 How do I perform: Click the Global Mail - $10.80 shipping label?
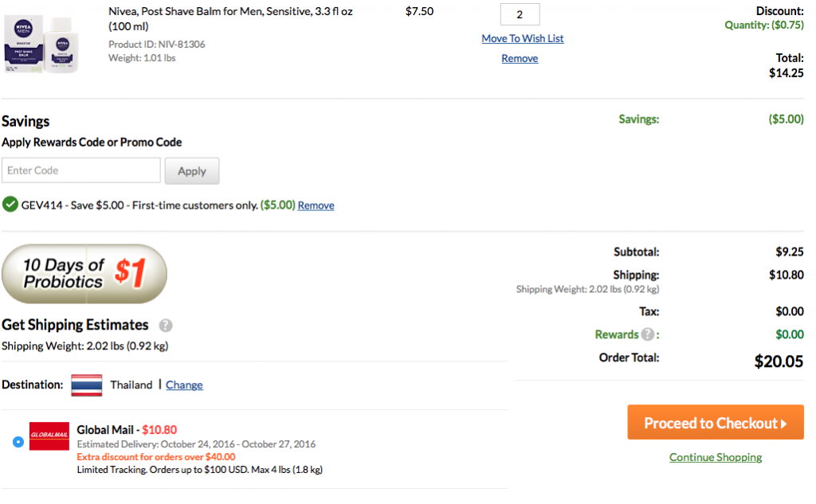(x=127, y=430)
